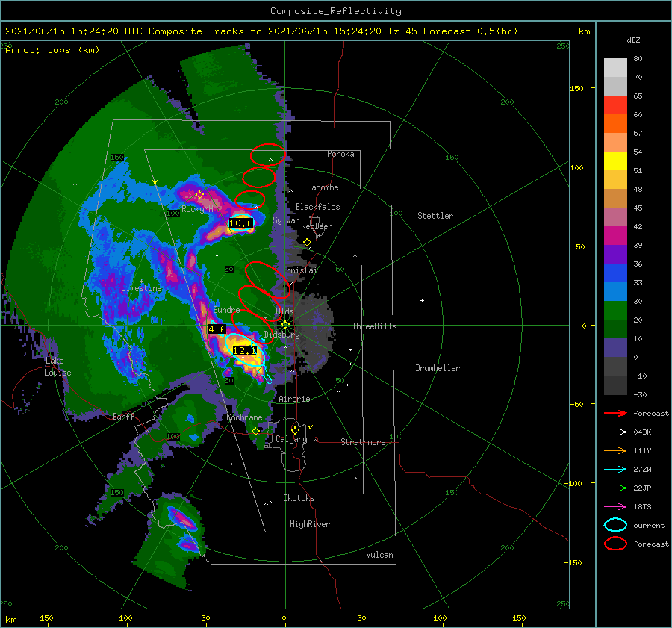This screenshot has width=672, height=628.
Task: Select the yellow diamond marker below RedDeer
Action: click(307, 243)
